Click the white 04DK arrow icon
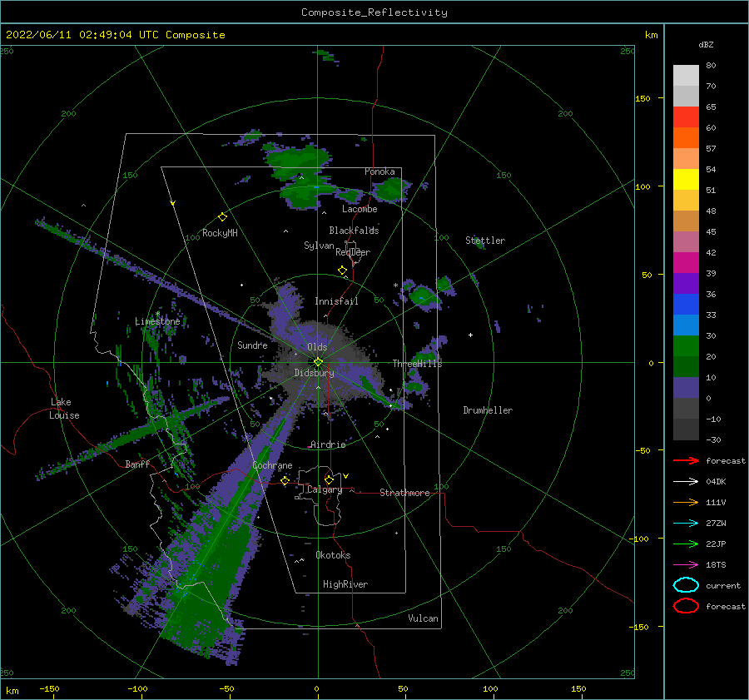 (x=686, y=482)
